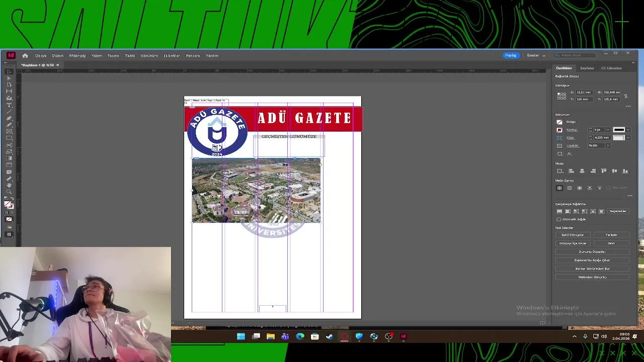
Task: Select the Selection tool arrow
Action: click(9, 71)
